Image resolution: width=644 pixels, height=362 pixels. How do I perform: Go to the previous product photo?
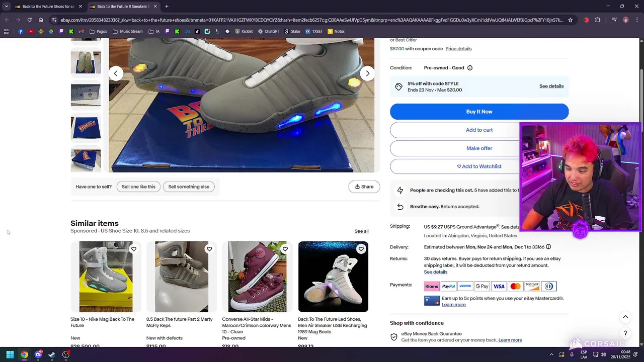116,73
